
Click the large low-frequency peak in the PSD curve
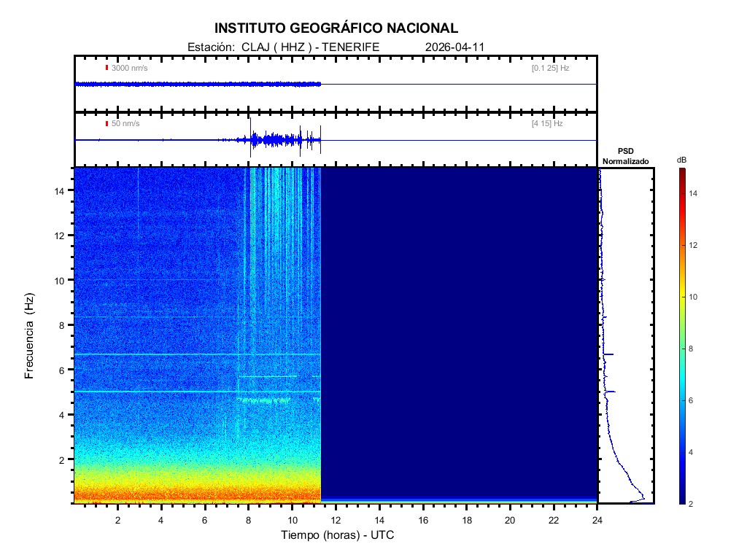[x=642, y=497]
